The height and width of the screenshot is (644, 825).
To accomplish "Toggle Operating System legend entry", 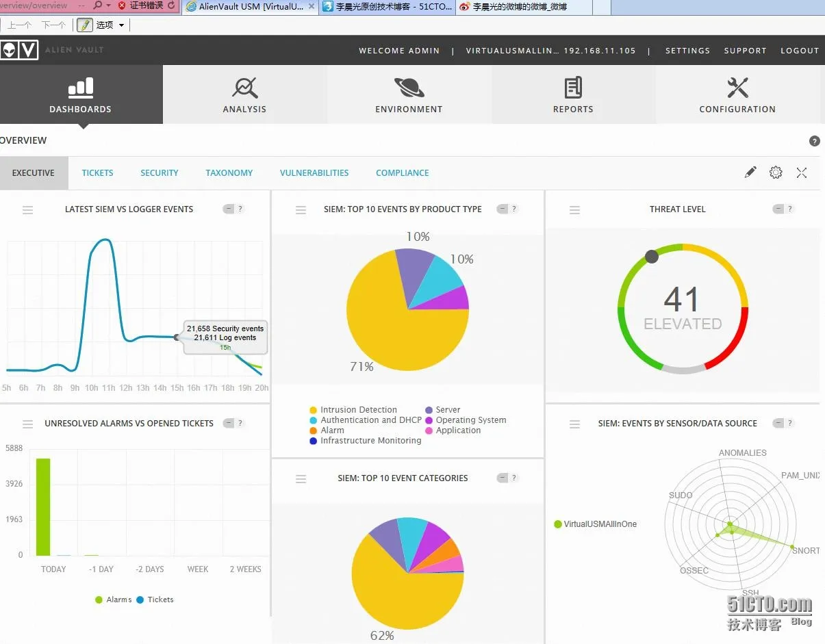I will tap(466, 420).
